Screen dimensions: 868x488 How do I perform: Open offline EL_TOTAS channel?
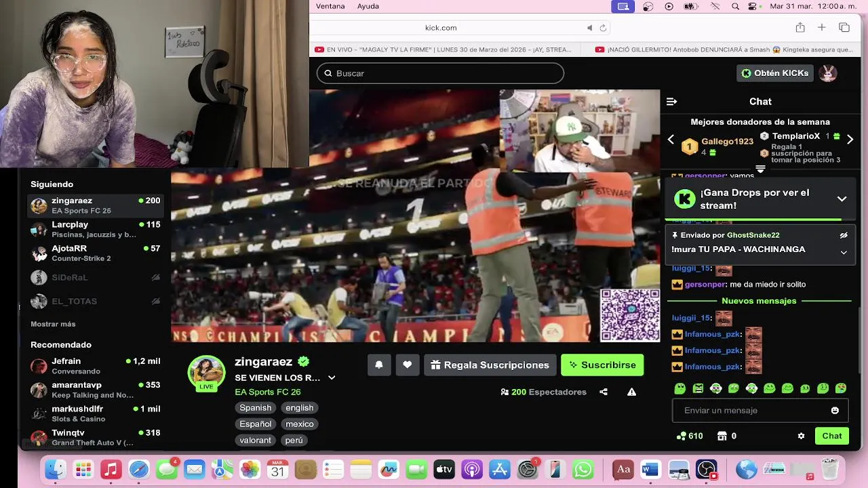coord(95,301)
